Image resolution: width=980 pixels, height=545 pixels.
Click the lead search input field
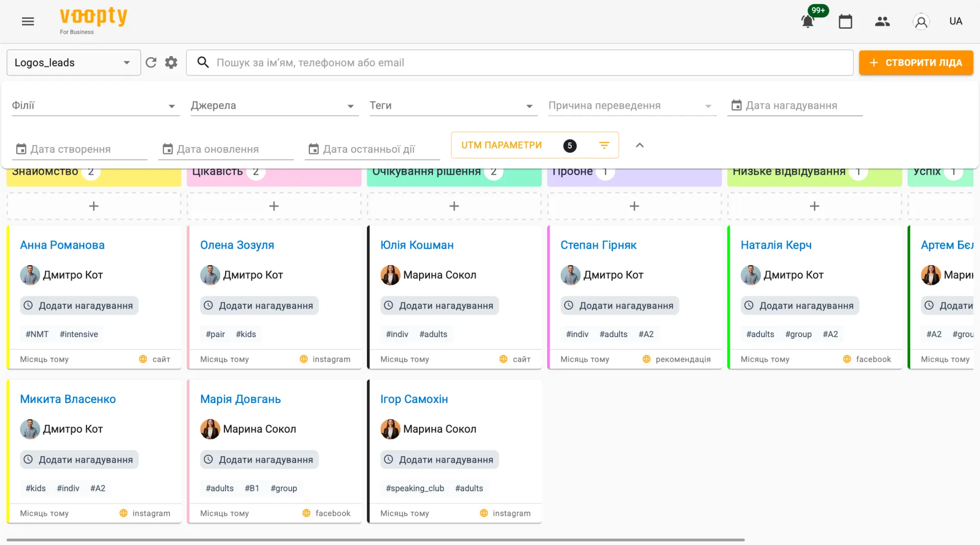tap(520, 62)
